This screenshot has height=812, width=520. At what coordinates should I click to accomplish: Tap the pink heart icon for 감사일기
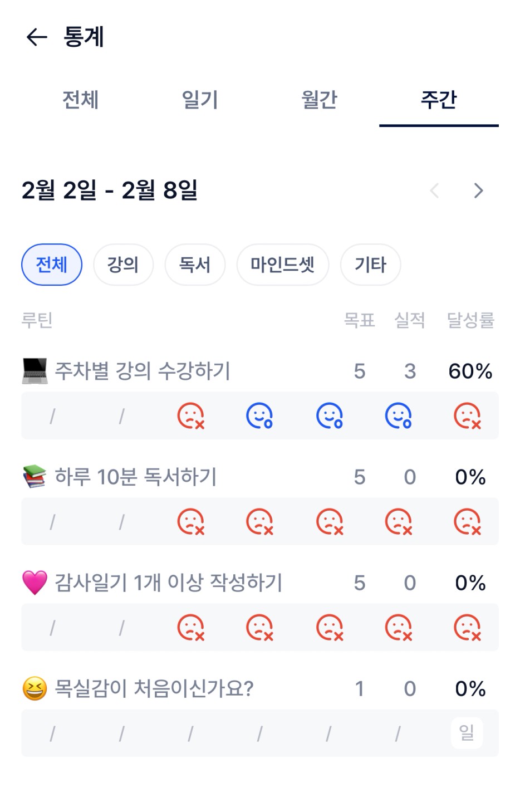point(35,583)
